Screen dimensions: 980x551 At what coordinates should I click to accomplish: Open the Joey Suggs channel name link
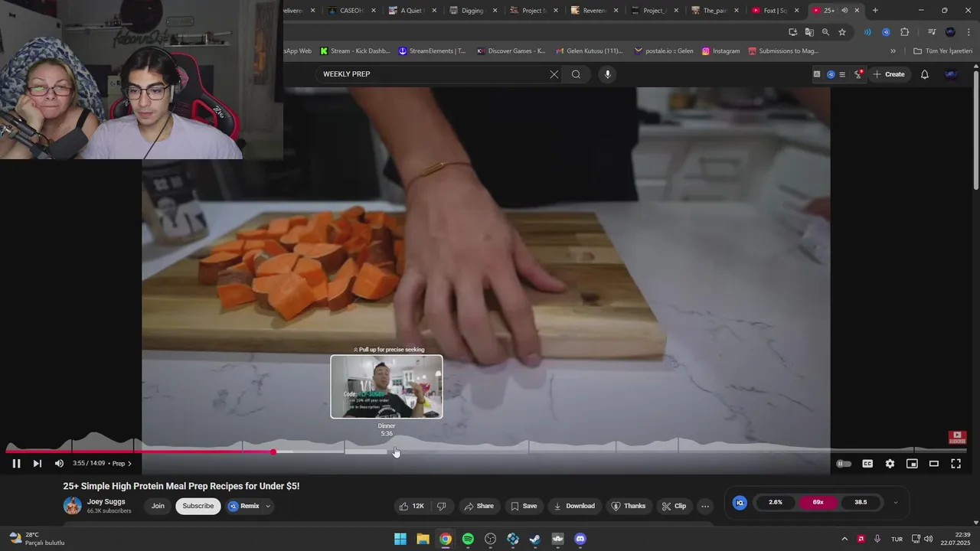(x=106, y=502)
